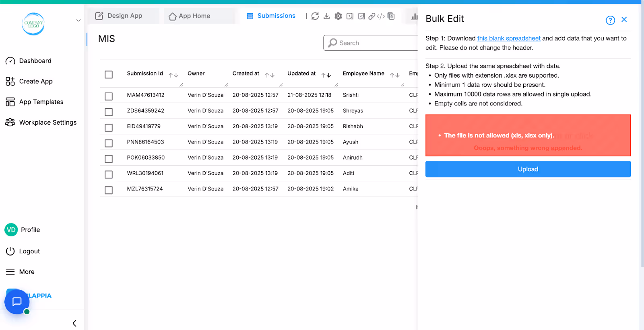Click the bulk edit pencil icon
Viewport: 644px width, 330px height.
pyautogui.click(x=361, y=16)
